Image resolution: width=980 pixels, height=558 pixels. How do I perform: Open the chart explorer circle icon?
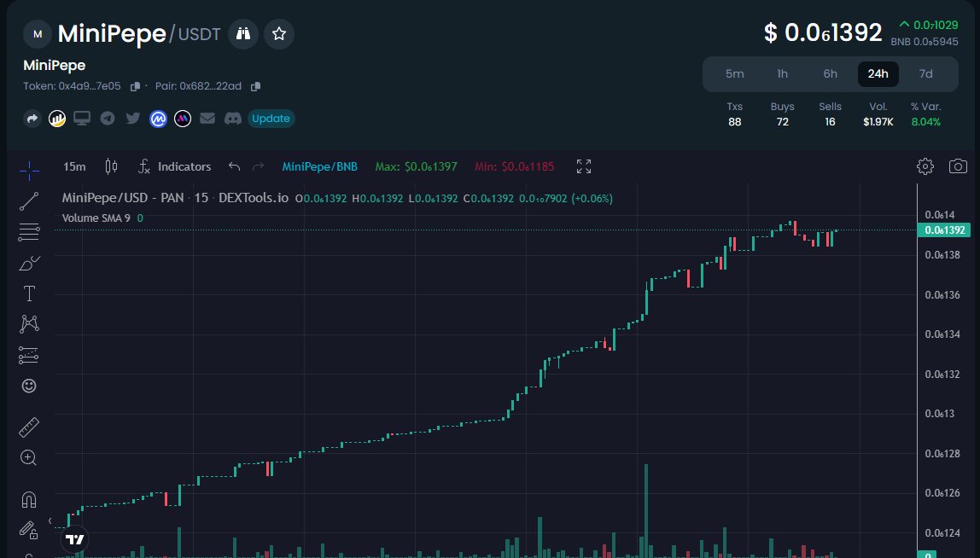(57, 118)
